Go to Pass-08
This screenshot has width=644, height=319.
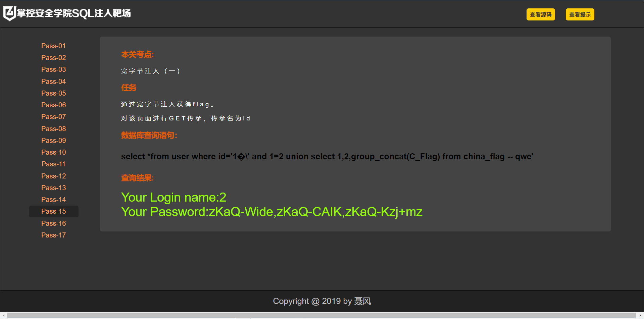(x=54, y=129)
